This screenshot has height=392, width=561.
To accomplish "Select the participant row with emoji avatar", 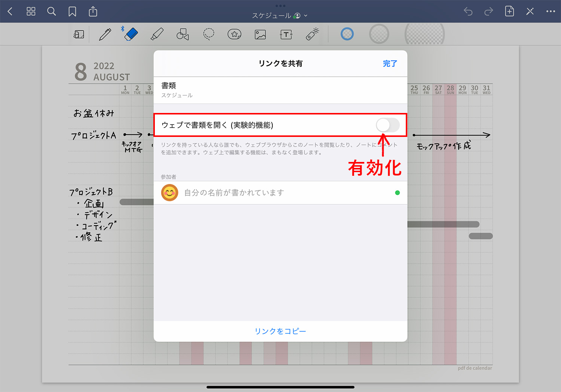I will click(280, 193).
